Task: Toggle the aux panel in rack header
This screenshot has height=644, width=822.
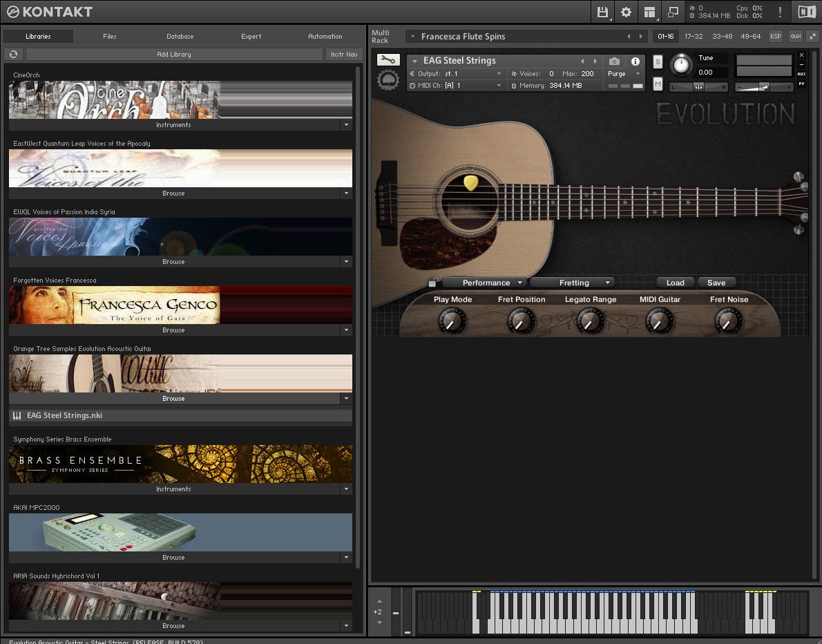Action: 796,36
